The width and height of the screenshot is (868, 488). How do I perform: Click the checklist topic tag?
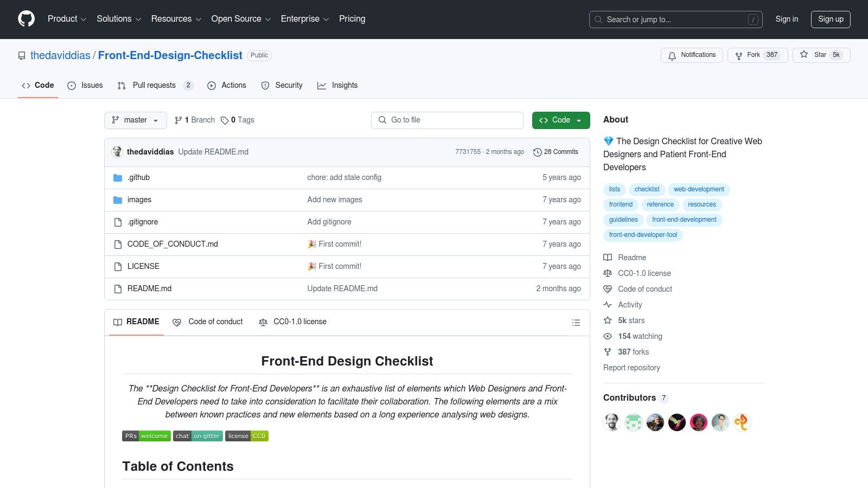[x=647, y=189]
